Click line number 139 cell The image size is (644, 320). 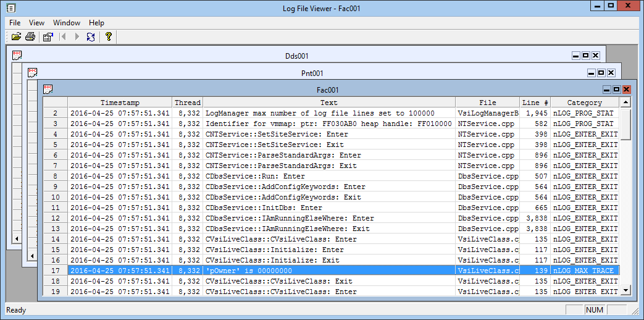coord(535,271)
